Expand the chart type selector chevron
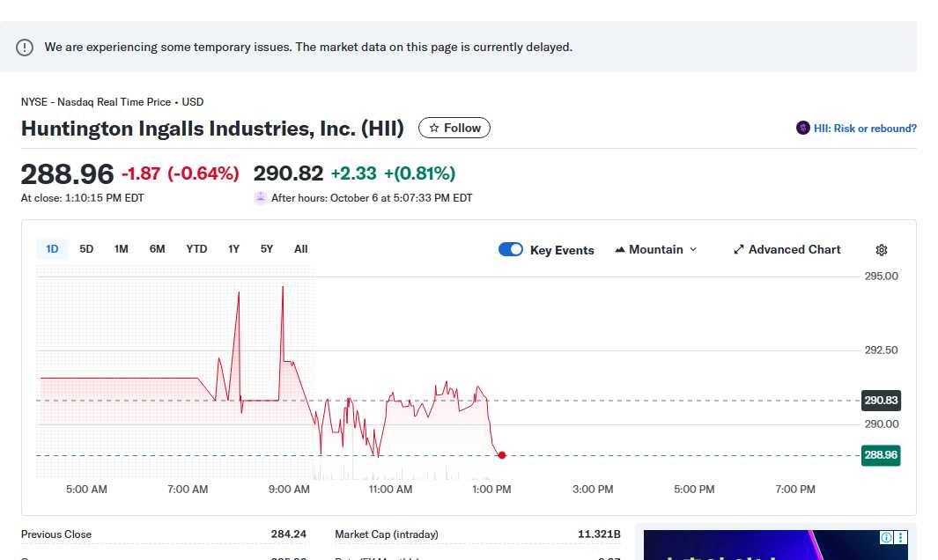This screenshot has width=938, height=560. (x=691, y=249)
